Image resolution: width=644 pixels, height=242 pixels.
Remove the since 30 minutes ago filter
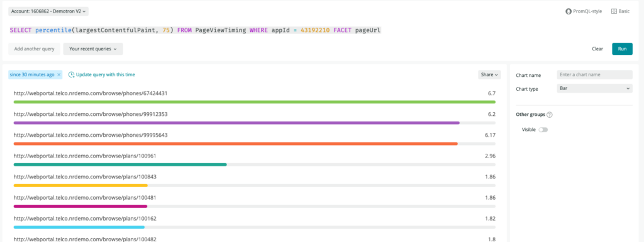tap(58, 74)
